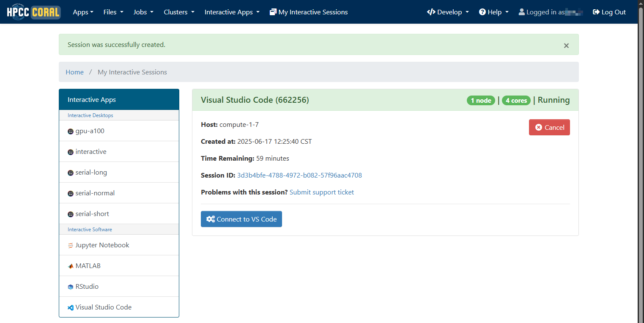
Task: Click the serial-short desktop icon
Action: click(x=71, y=214)
